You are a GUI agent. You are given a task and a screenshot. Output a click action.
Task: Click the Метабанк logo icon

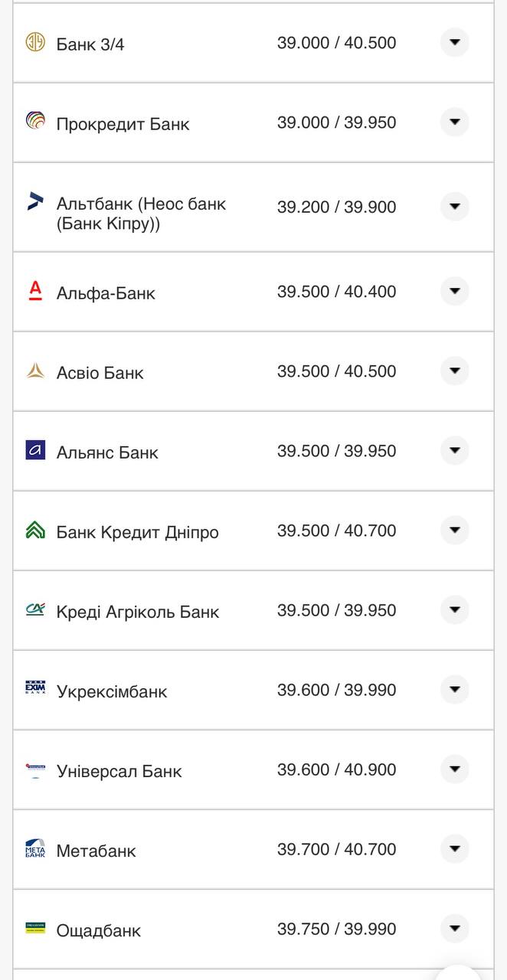(34, 849)
